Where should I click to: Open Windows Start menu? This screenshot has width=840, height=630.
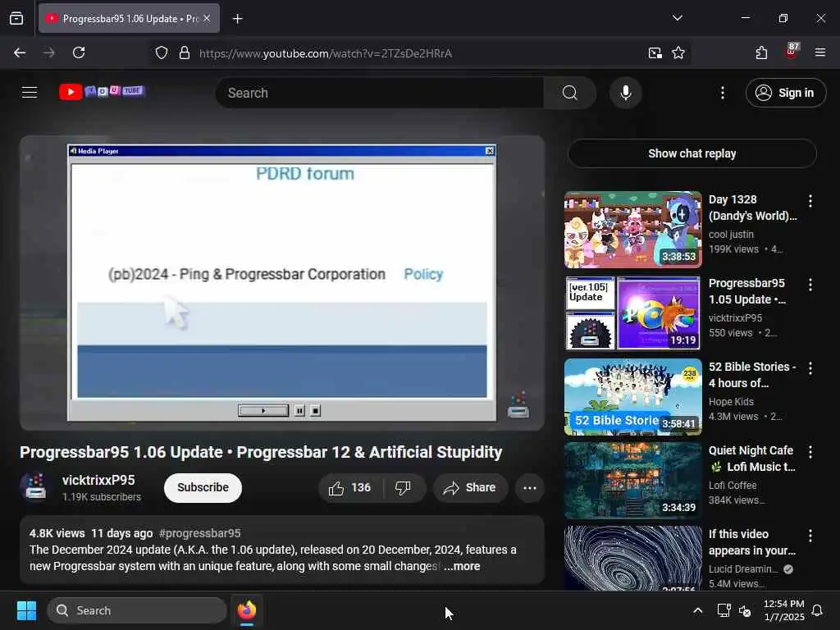26,610
